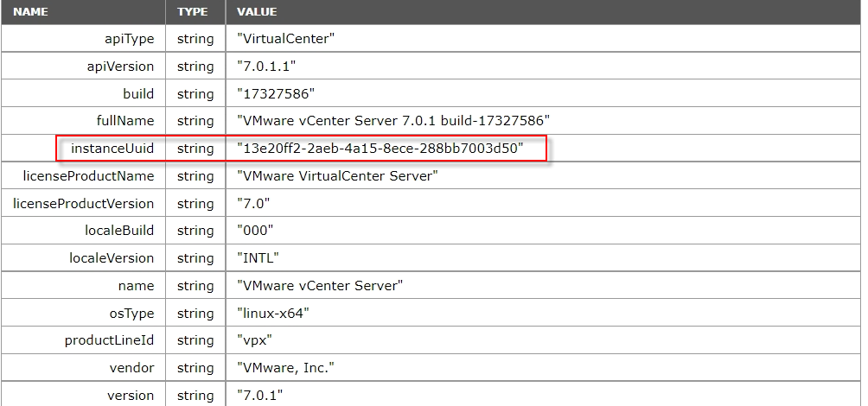868x406 pixels.
Task: Click the localeVersion name cell
Action: pos(83,258)
